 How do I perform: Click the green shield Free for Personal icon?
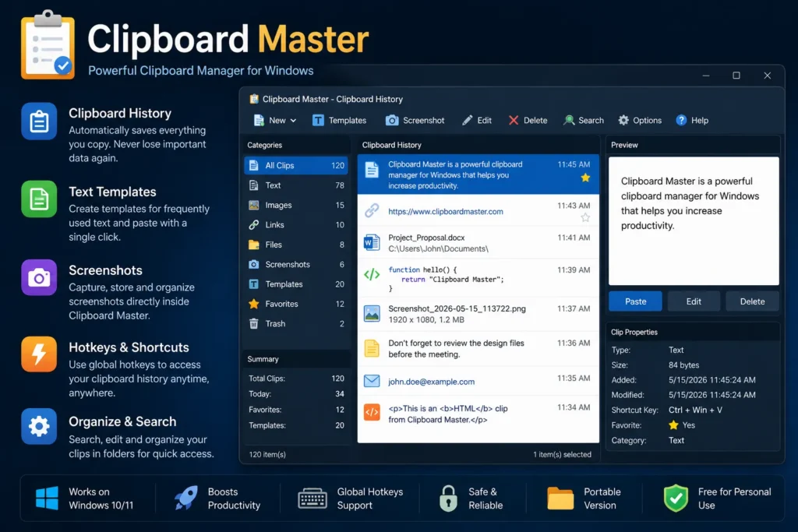click(x=676, y=498)
